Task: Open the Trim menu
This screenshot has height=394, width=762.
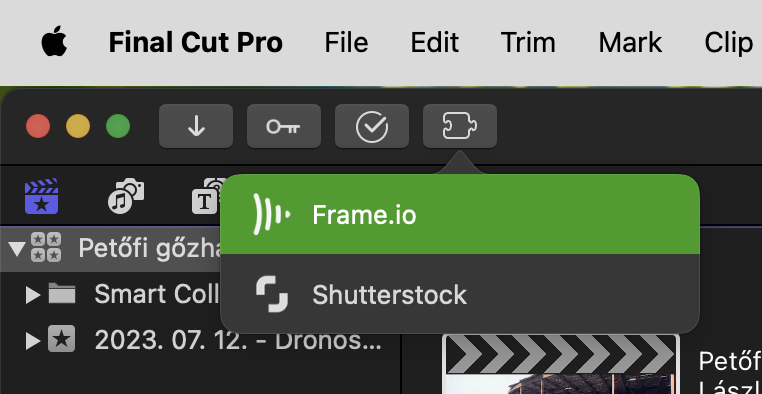Action: [528, 42]
